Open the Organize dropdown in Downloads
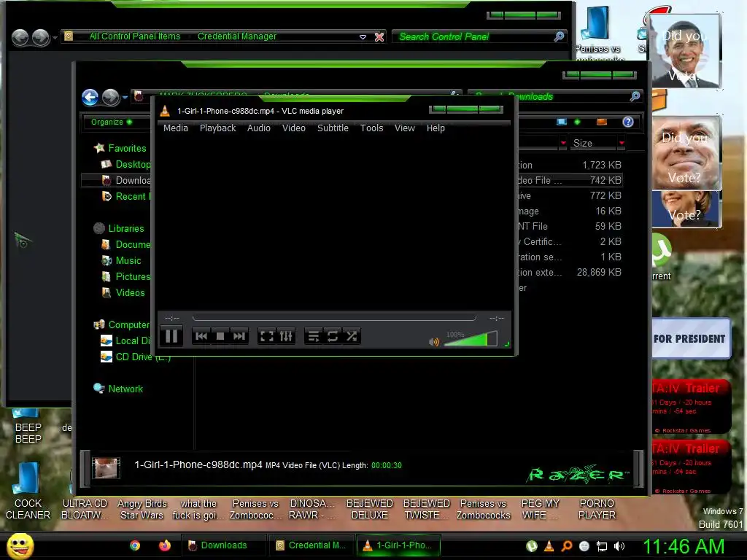Screen dimensions: 747x560 pos(112,122)
